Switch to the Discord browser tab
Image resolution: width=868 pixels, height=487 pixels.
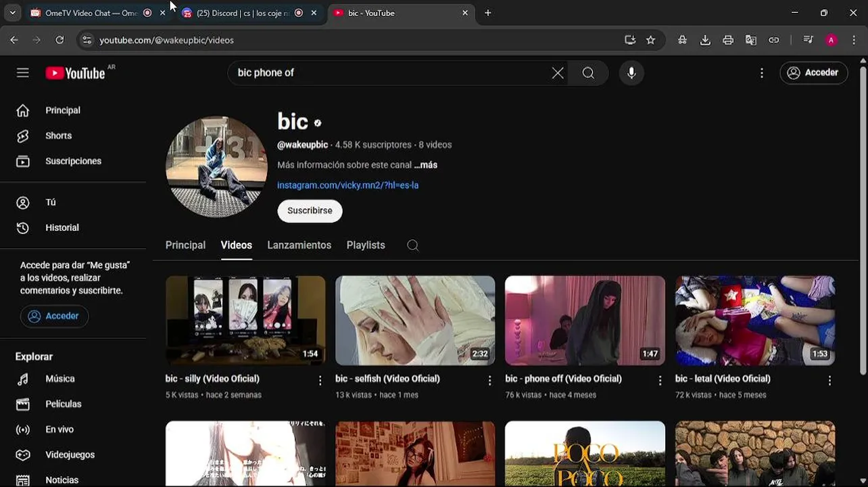(242, 13)
